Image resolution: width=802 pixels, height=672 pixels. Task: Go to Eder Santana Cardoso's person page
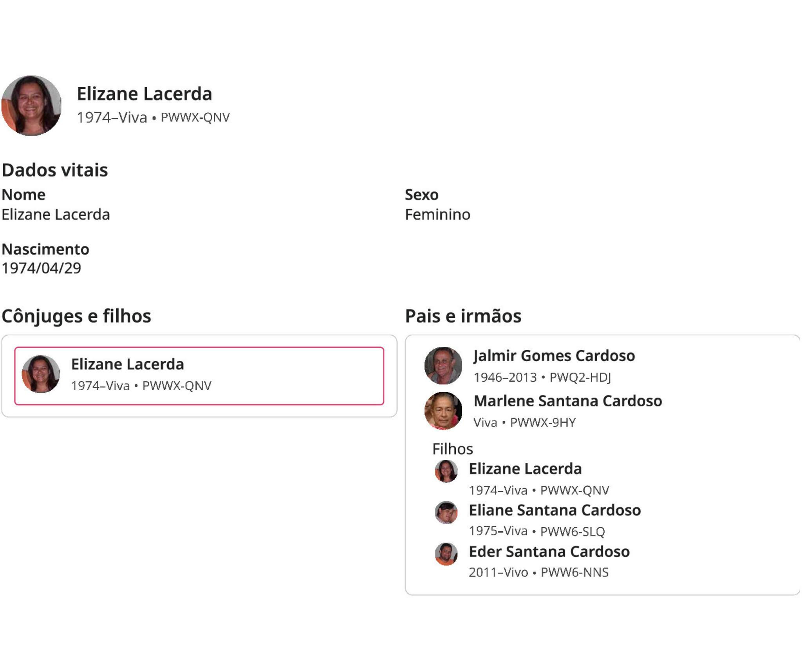click(549, 551)
